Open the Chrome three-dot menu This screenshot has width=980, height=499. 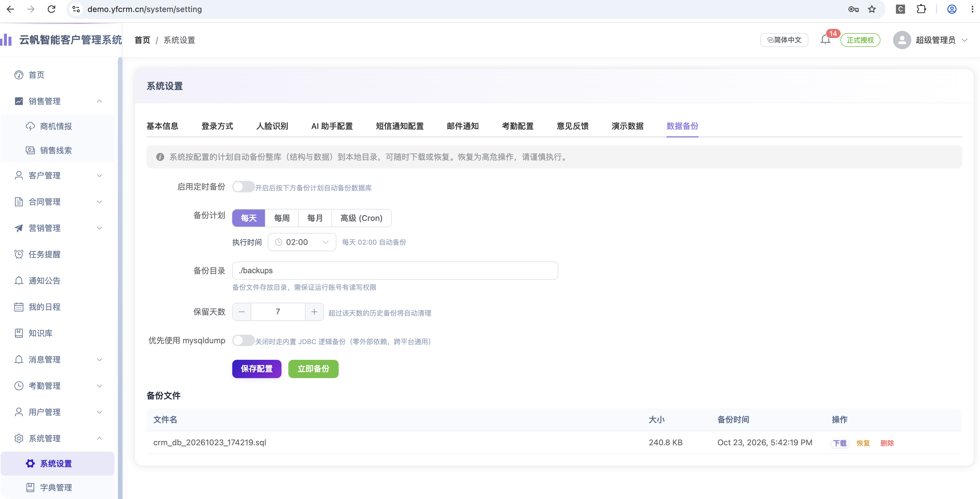tap(972, 9)
